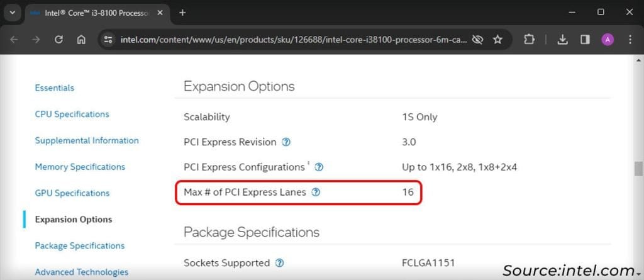
Task: Open the GPU Specifications section link
Action: click(x=72, y=193)
